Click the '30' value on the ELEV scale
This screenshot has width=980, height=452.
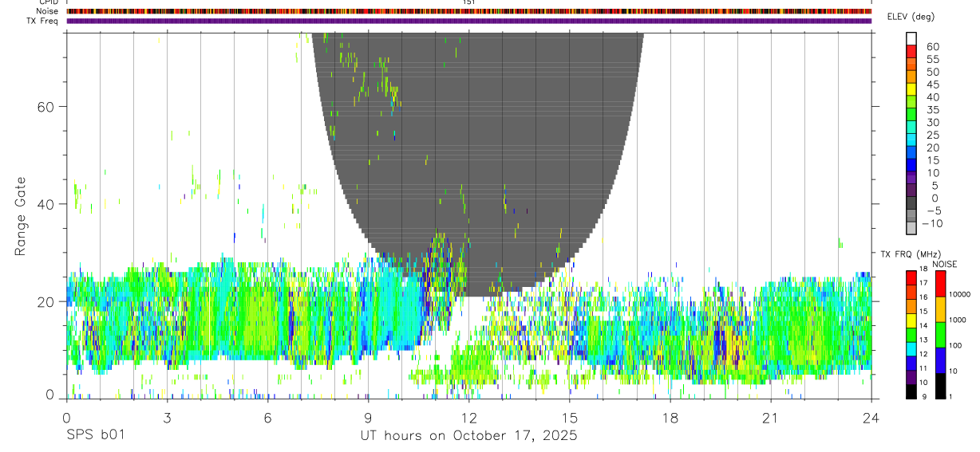932,122
